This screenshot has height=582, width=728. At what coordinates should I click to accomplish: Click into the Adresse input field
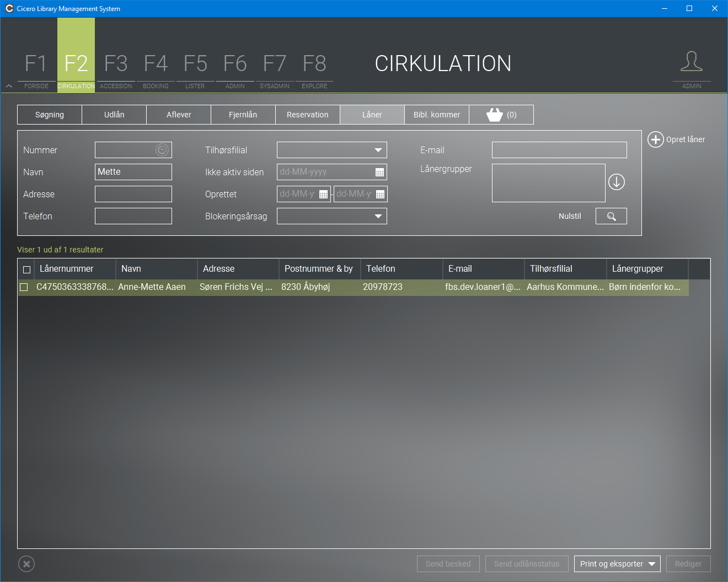133,194
